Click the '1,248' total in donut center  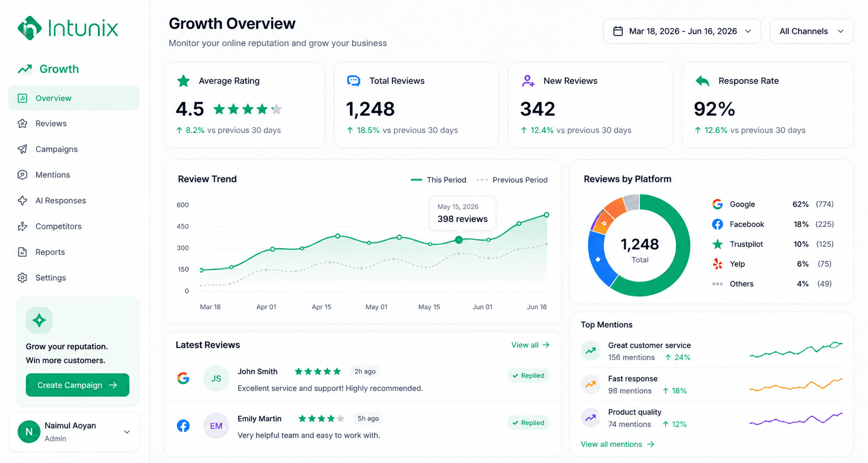pyautogui.click(x=639, y=245)
